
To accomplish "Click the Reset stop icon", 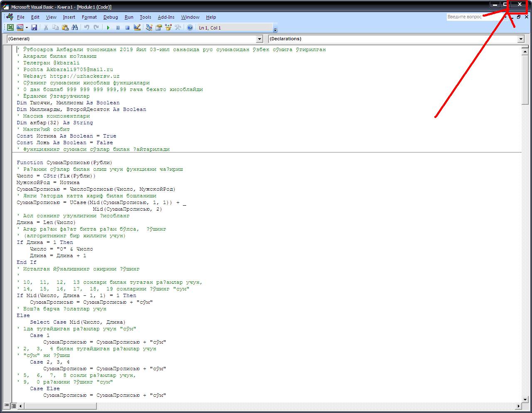I will pos(128,28).
